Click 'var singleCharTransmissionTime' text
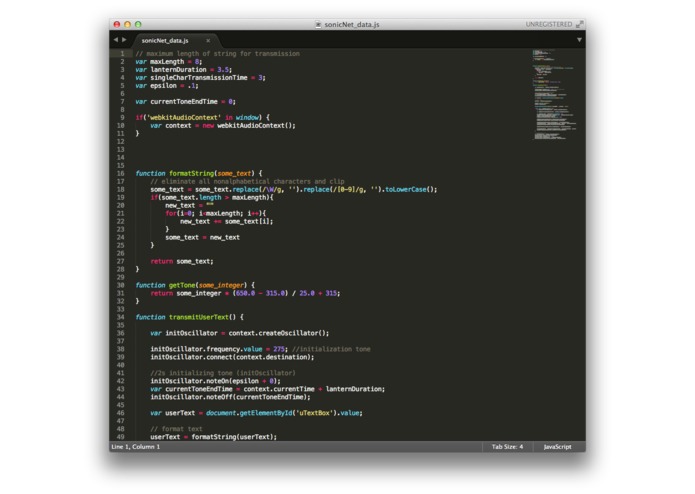Screen dimensions: 695x494 coord(191,78)
